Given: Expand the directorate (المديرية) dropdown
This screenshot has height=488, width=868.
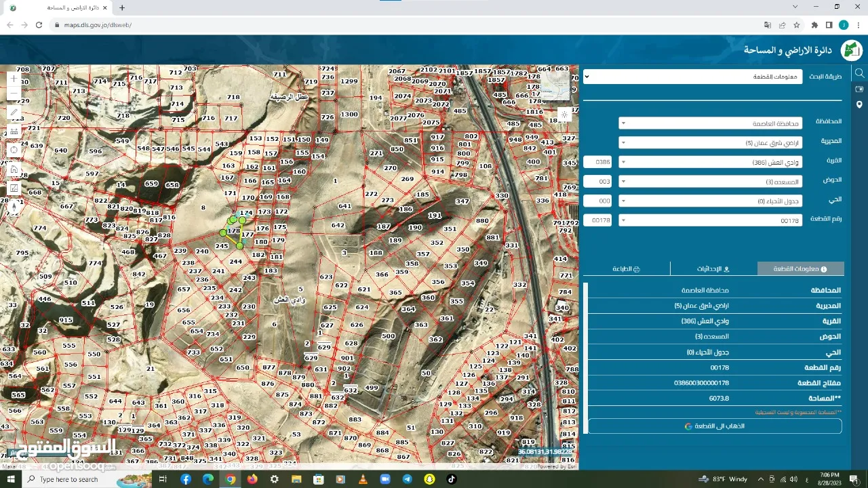Looking at the screenshot, I should (x=710, y=143).
